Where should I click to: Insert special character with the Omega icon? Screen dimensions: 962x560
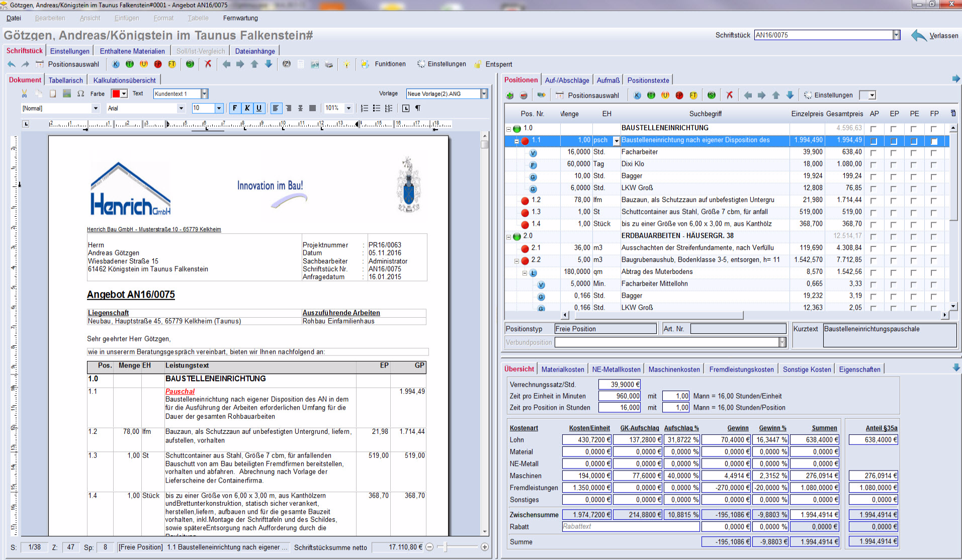[x=80, y=94]
